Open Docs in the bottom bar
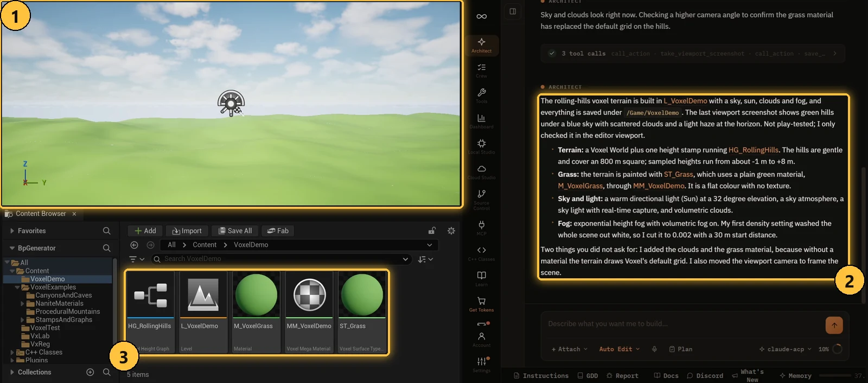This screenshot has width=868, height=383. coord(666,375)
